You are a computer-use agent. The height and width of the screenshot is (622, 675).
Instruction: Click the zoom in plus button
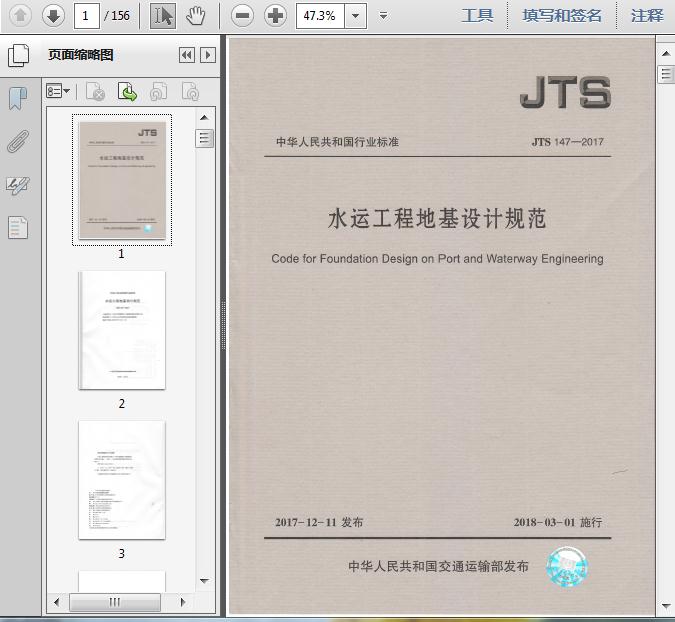[275, 15]
